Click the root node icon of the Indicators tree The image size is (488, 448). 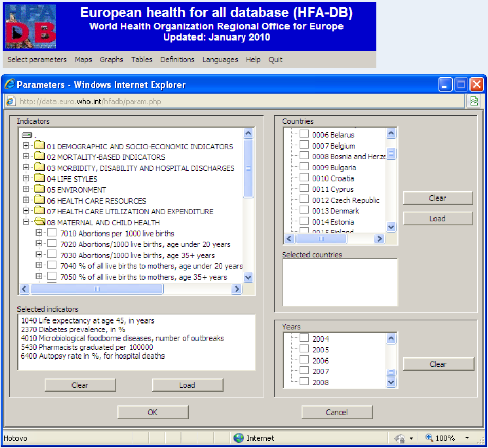(27, 135)
